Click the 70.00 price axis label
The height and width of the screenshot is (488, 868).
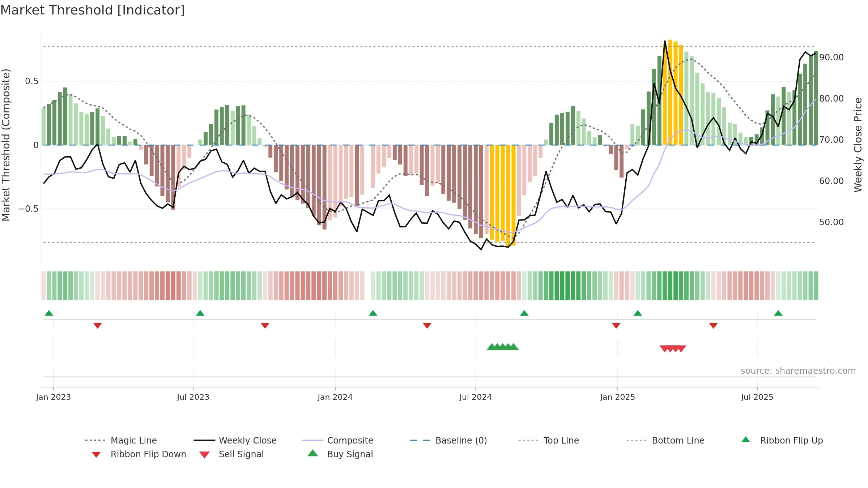click(831, 140)
